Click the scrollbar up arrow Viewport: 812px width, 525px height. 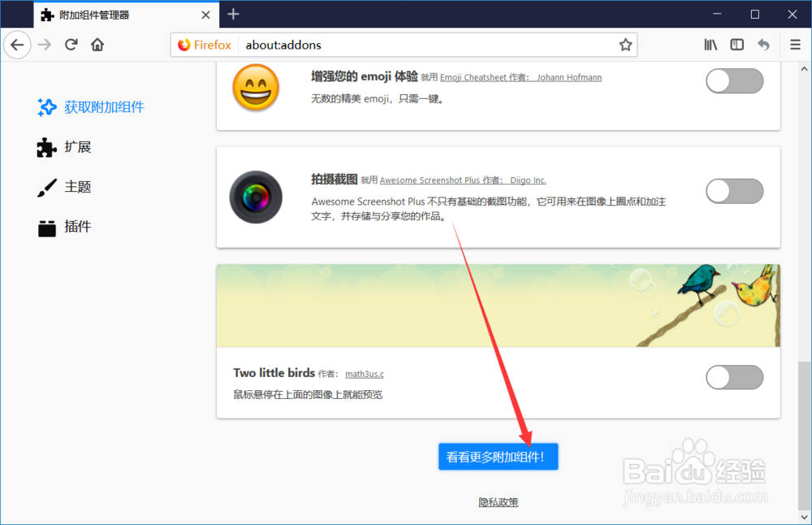point(804,68)
